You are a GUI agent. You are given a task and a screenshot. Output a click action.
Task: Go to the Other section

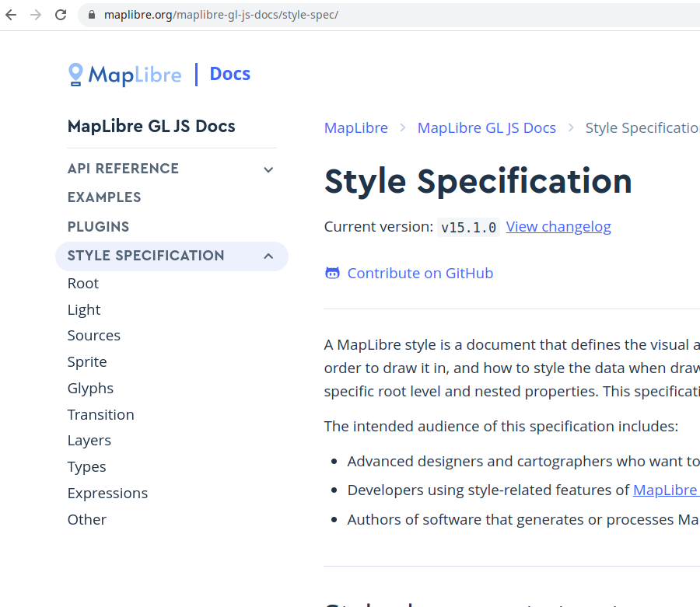coord(87,520)
